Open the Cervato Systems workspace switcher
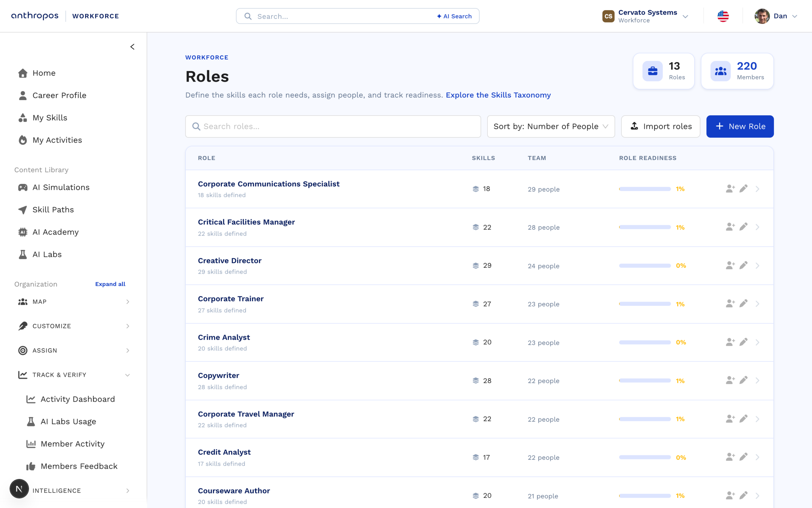Image resolution: width=812 pixels, height=508 pixels. (645, 16)
